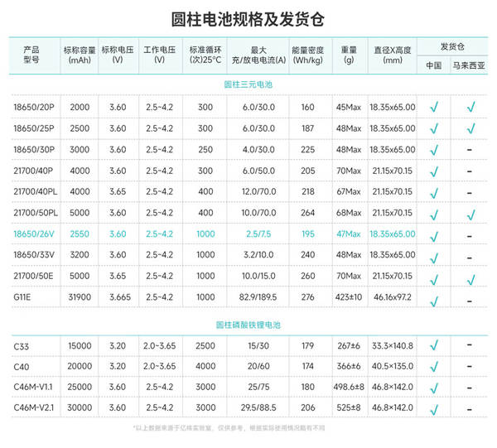
Task: Click China checkmark for C40 battery
Action: coord(434,367)
